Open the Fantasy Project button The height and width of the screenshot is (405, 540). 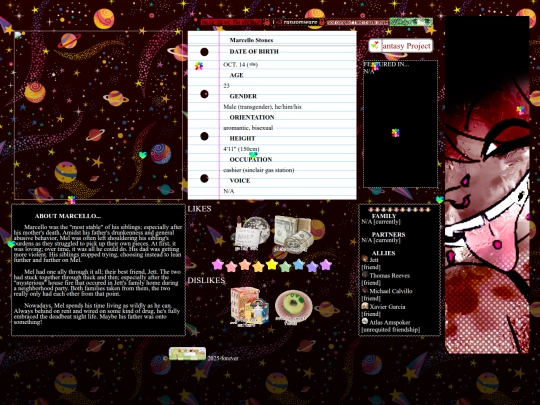pyautogui.click(x=401, y=45)
